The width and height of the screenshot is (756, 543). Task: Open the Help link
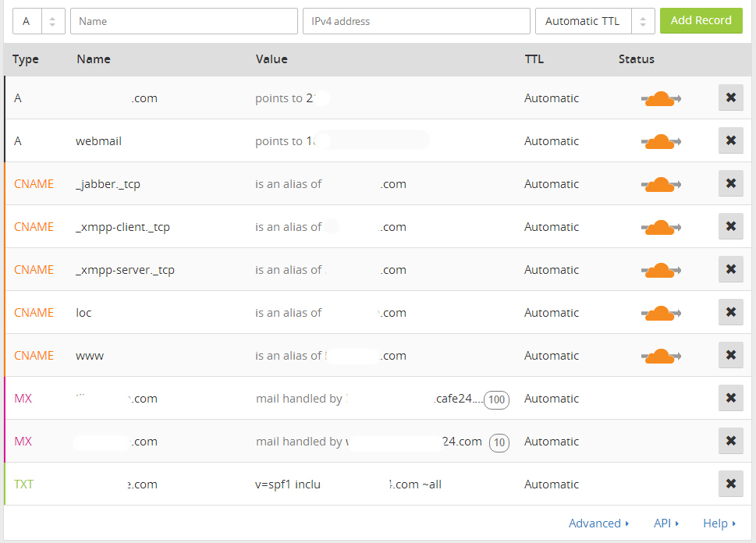(719, 523)
